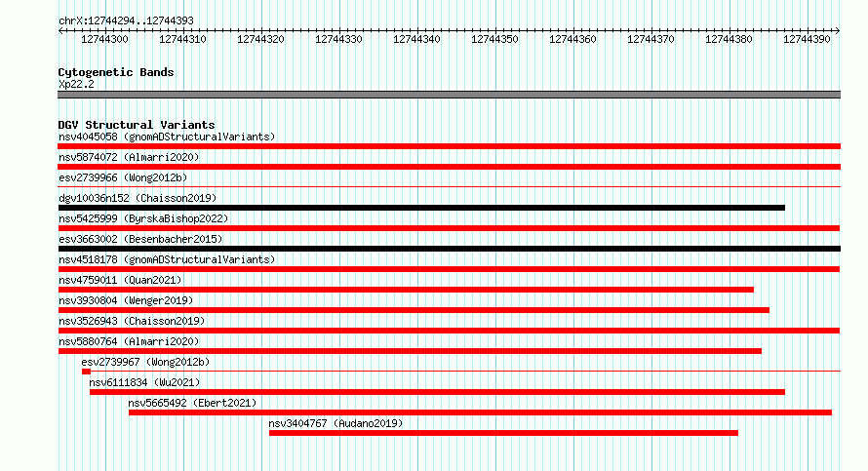Click the red bar for nsv5665492
Viewport: 868px width, 471px height.
480,412
